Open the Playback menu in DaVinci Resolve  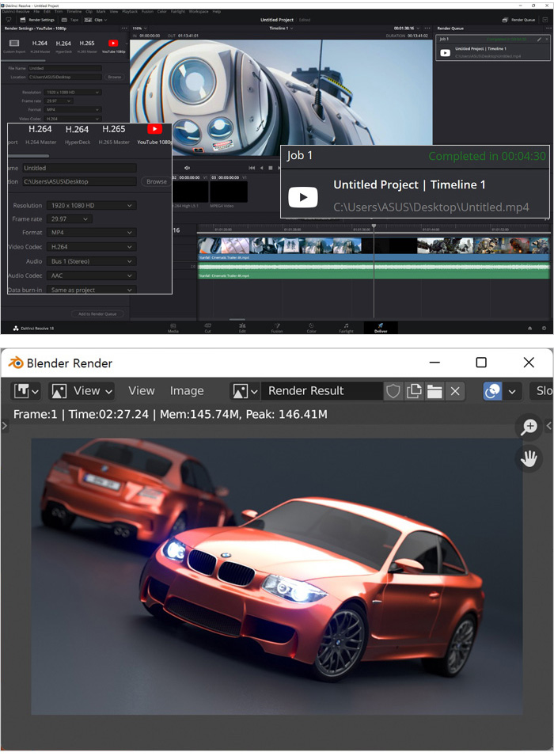click(x=130, y=12)
